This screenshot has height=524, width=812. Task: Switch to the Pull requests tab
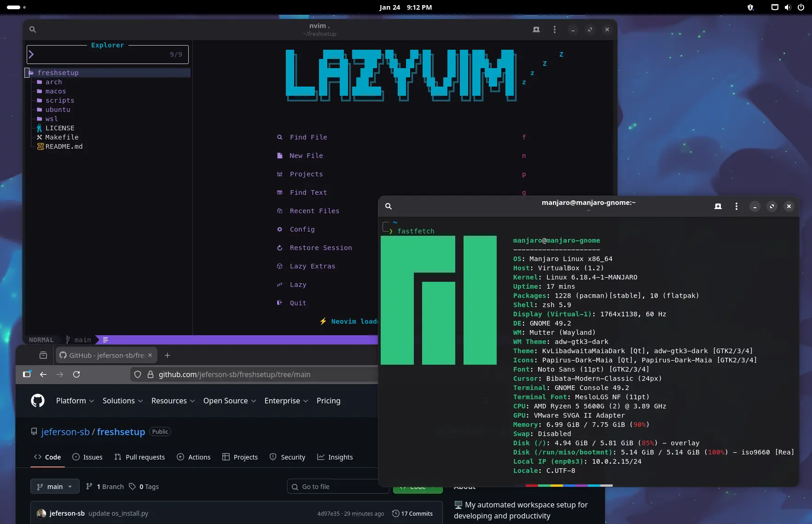(139, 457)
